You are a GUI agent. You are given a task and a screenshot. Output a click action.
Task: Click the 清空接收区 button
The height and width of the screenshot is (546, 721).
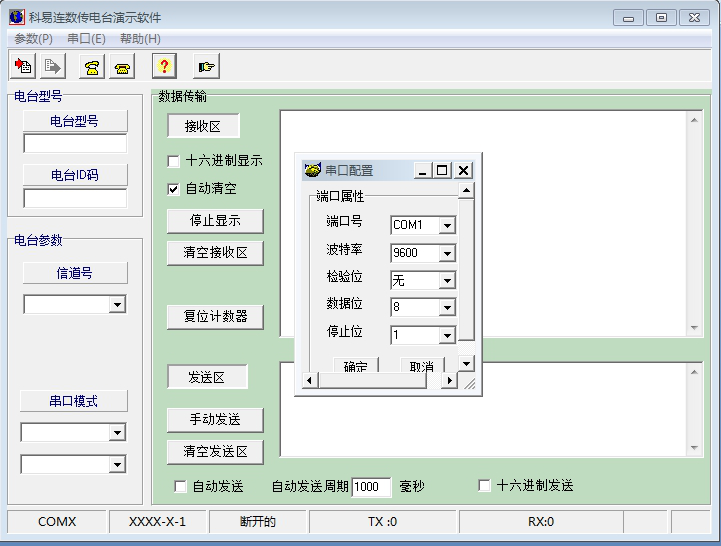(x=215, y=252)
